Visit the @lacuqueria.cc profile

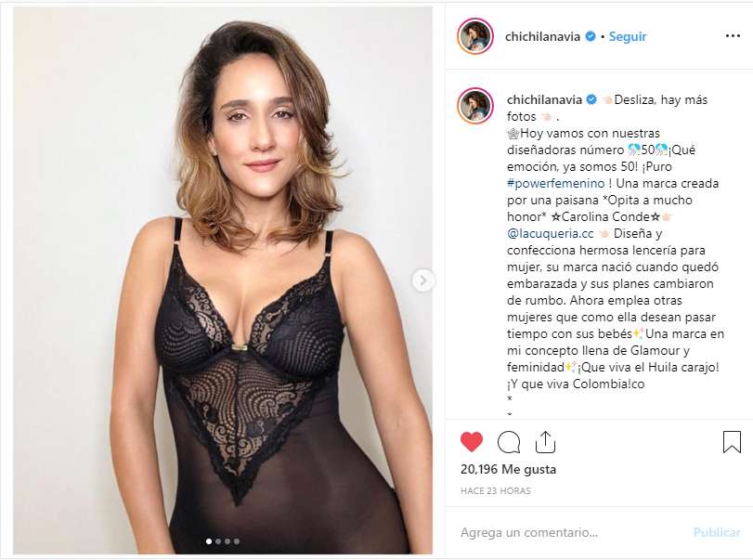[548, 234]
